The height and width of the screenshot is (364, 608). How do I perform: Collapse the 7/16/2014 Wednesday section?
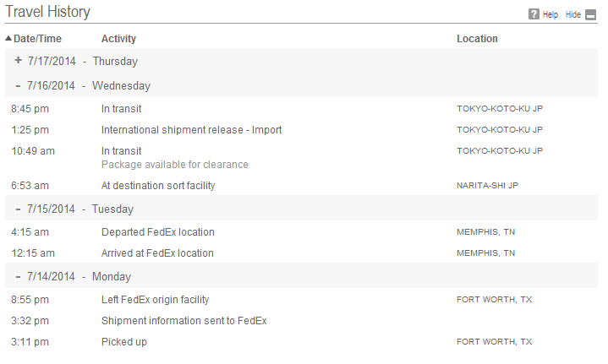[x=18, y=85]
